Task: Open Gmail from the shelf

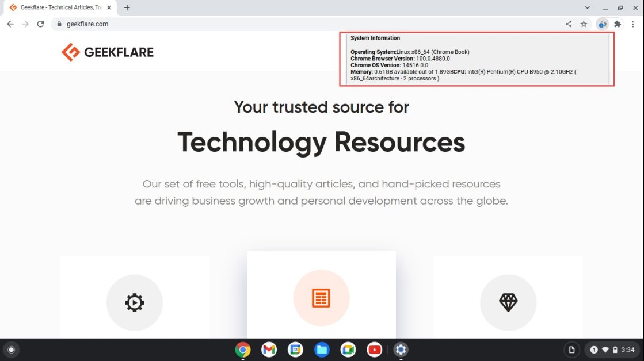Action: (269, 350)
